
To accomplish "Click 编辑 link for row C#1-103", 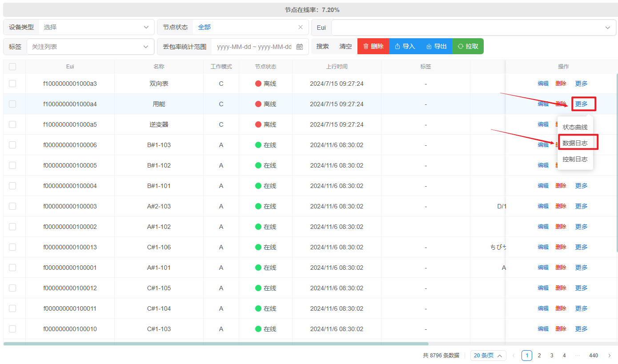I will [x=543, y=329].
